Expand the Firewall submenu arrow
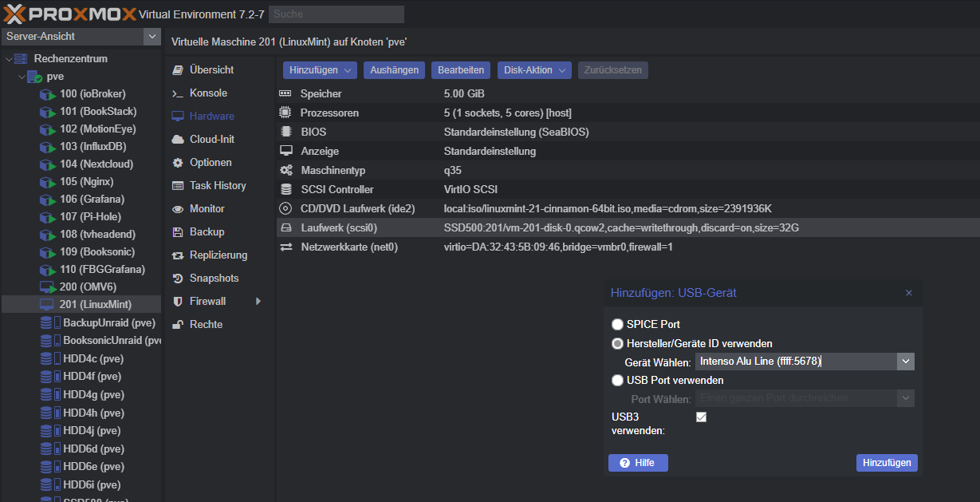 258,302
